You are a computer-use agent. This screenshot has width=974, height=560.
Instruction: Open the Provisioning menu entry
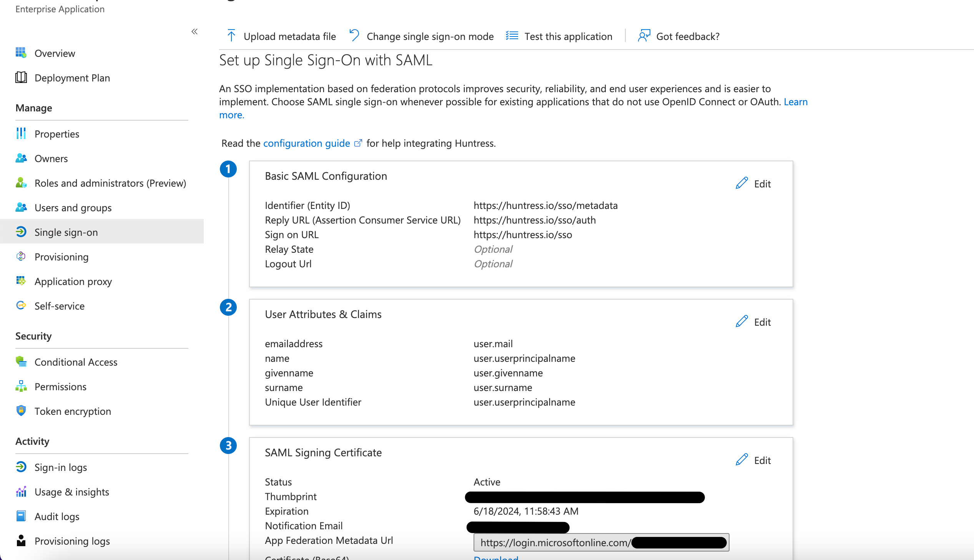click(61, 257)
